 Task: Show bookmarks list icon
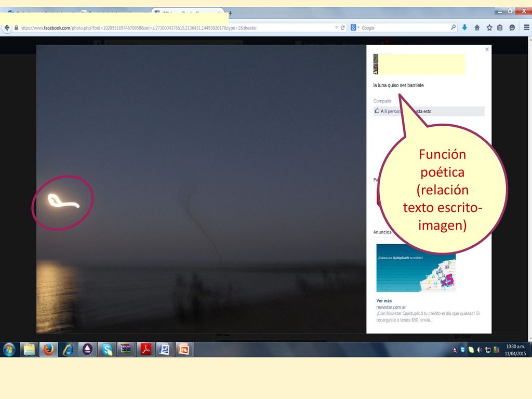500,28
